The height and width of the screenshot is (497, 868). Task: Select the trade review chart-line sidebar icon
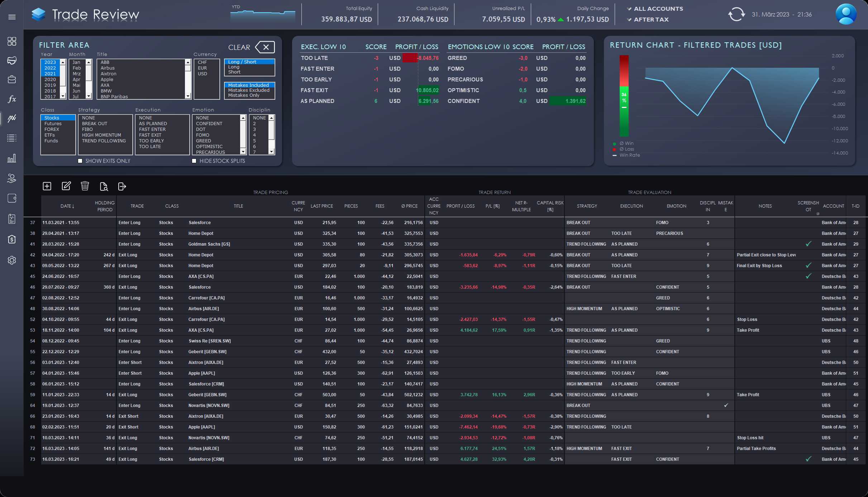(12, 118)
